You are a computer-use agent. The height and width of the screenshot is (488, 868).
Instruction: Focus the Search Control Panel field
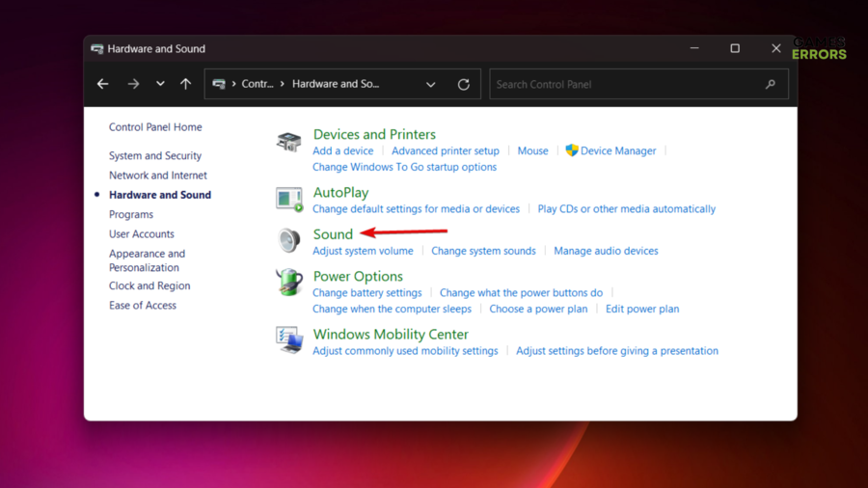coord(627,85)
